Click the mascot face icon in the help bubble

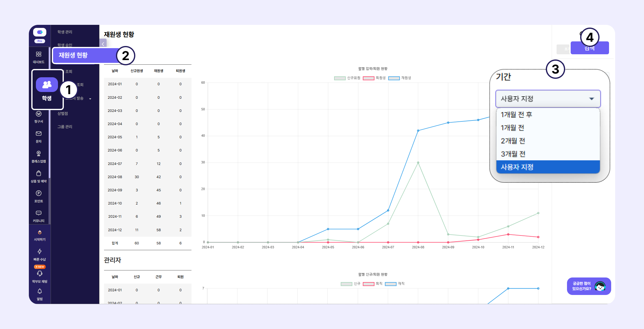(x=600, y=286)
